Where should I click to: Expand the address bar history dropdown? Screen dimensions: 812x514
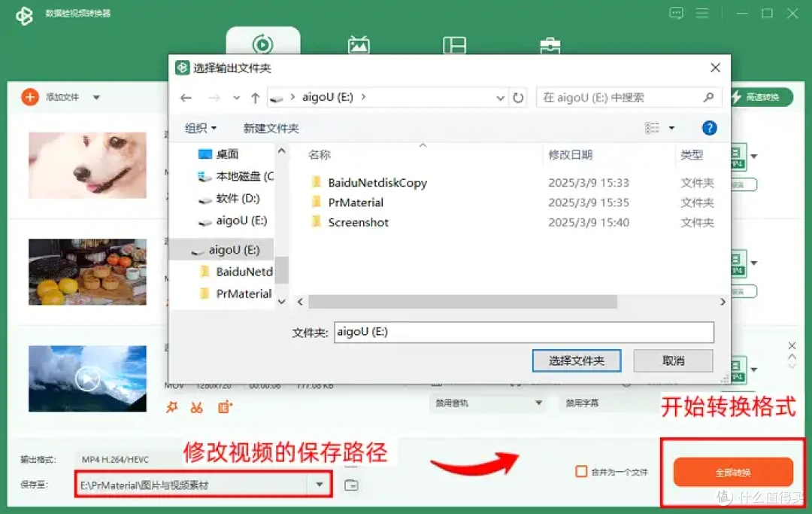click(x=500, y=98)
